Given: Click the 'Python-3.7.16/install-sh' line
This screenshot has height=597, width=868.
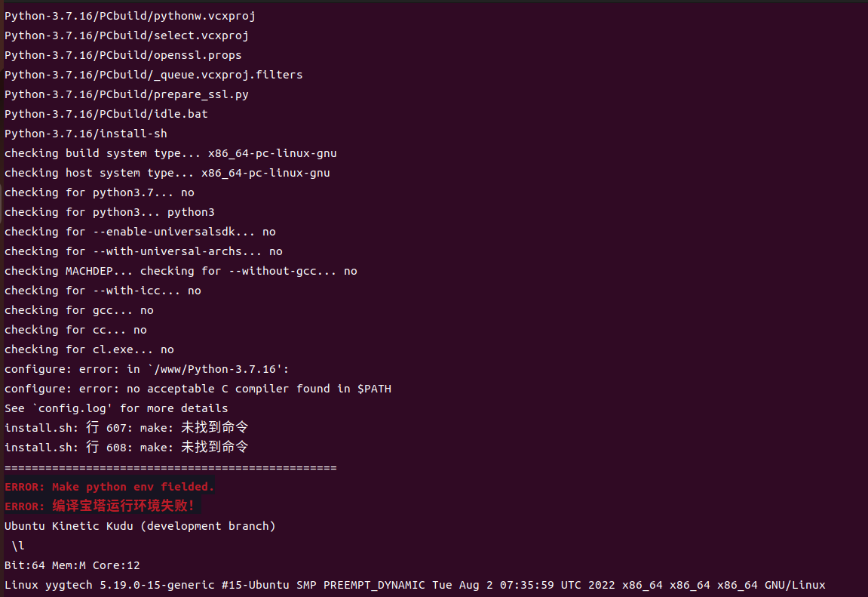Looking at the screenshot, I should pyautogui.click(x=86, y=134).
